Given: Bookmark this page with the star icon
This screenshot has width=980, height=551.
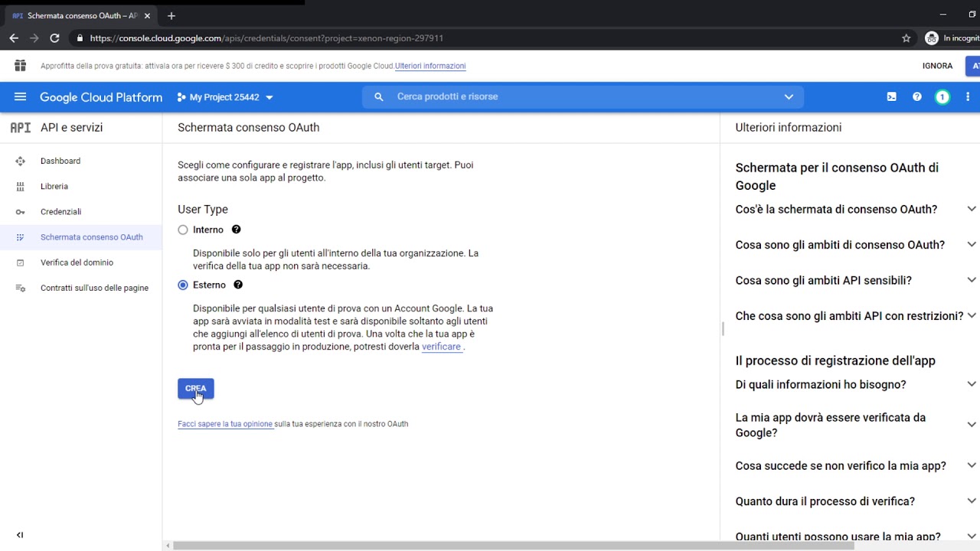Looking at the screenshot, I should 906,38.
